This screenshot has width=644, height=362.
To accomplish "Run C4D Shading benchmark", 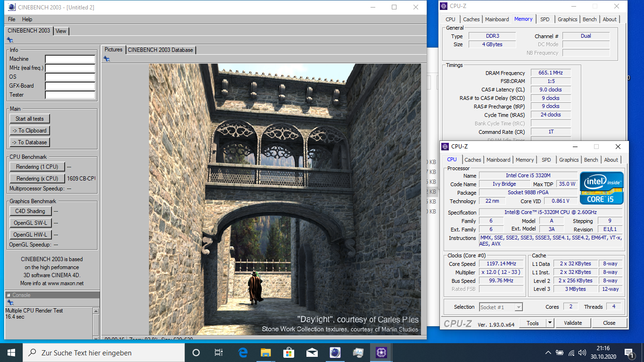I will coord(30,211).
